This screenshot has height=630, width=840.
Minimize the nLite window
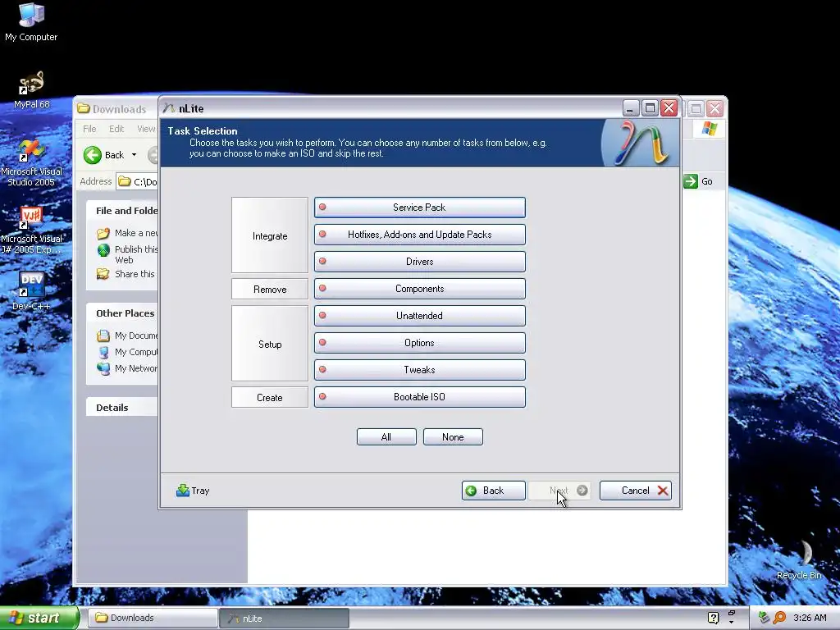point(631,108)
